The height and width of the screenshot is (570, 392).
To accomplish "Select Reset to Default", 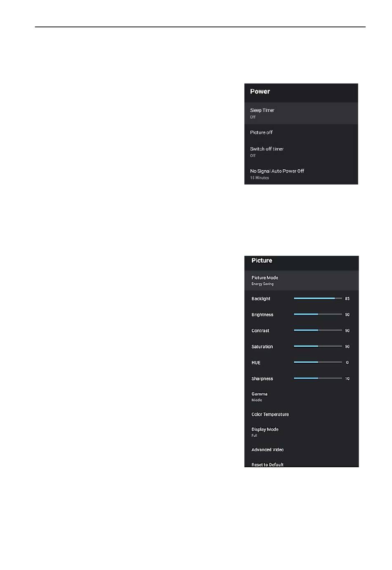I will [301, 464].
